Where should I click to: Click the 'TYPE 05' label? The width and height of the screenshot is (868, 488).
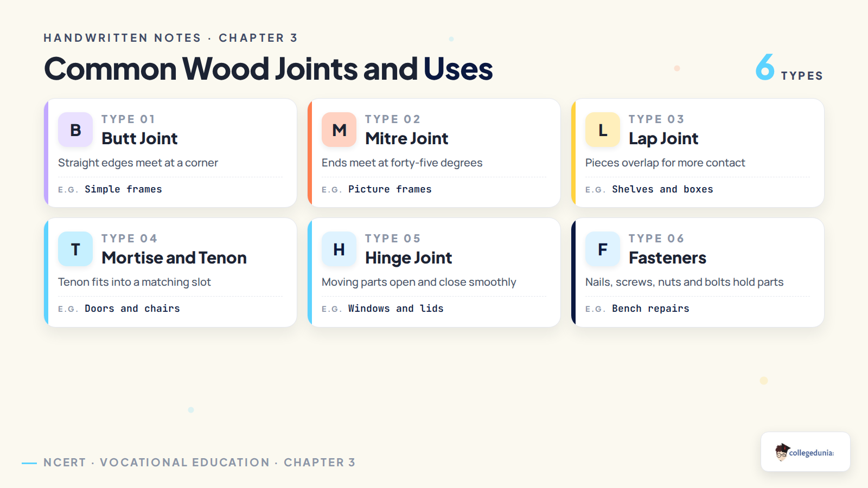[393, 239]
